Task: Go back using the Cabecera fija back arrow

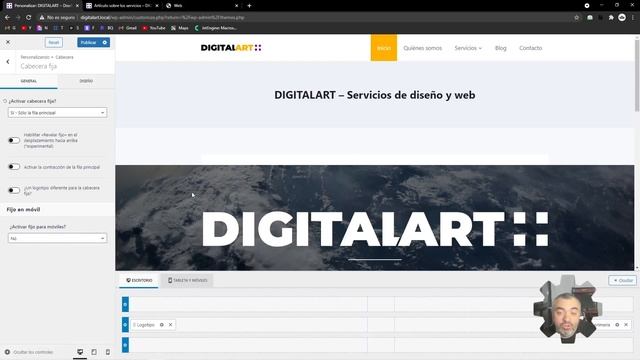Action: tap(8, 62)
